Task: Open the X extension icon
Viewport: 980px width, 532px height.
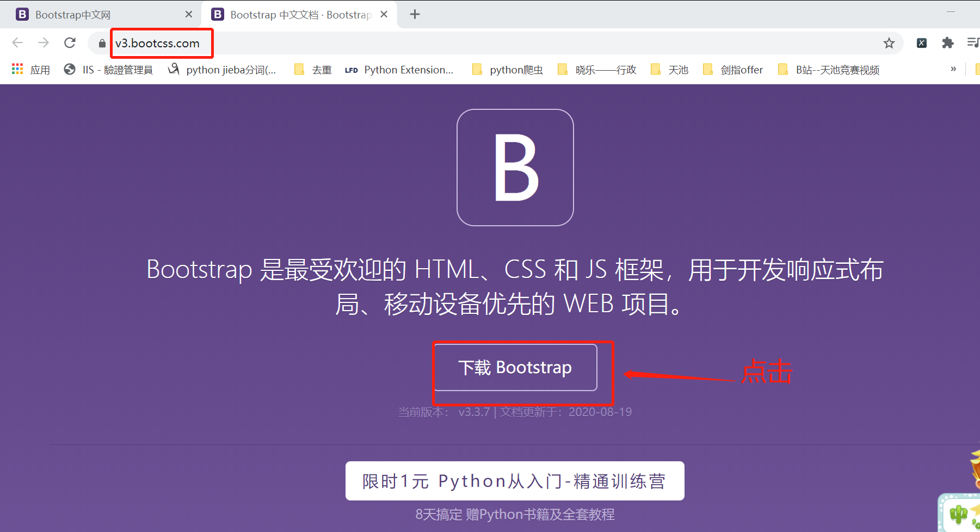Action: [922, 43]
